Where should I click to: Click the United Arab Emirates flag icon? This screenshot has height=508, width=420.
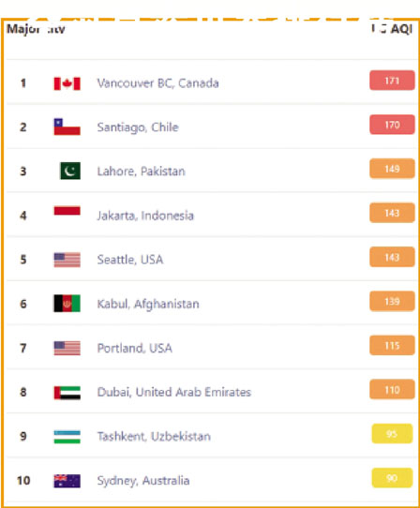click(x=67, y=393)
